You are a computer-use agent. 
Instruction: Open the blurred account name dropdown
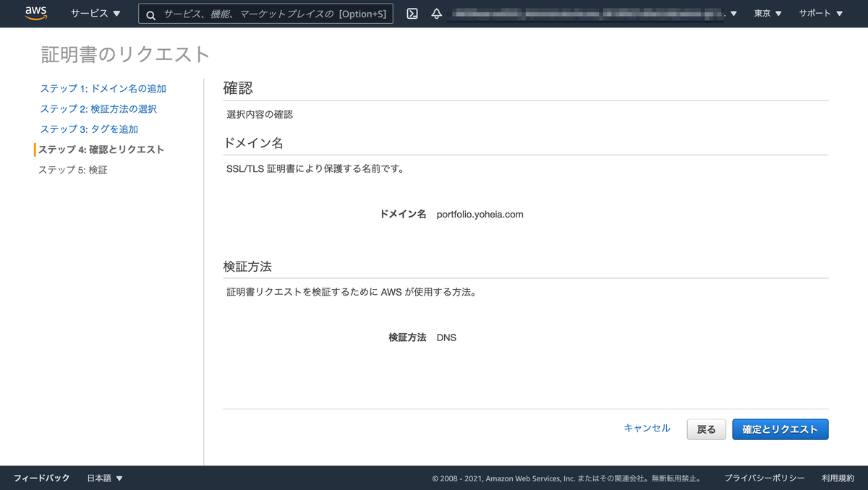coord(592,14)
